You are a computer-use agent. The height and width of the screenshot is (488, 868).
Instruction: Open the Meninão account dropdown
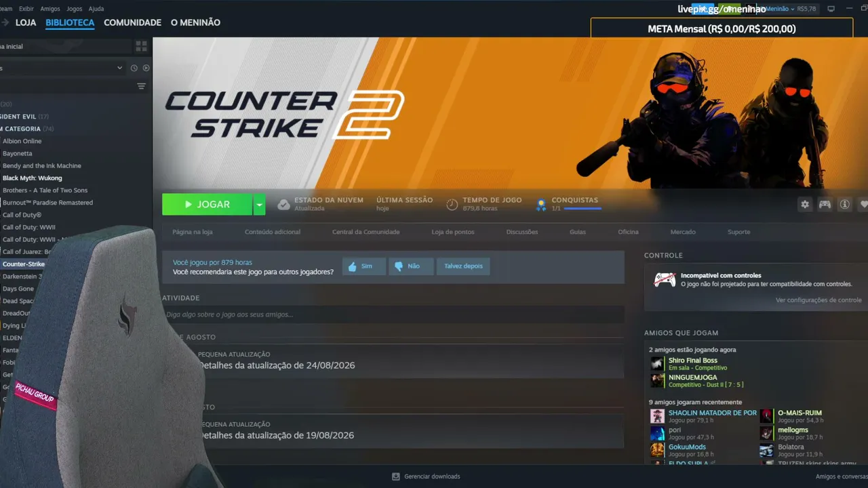click(780, 9)
